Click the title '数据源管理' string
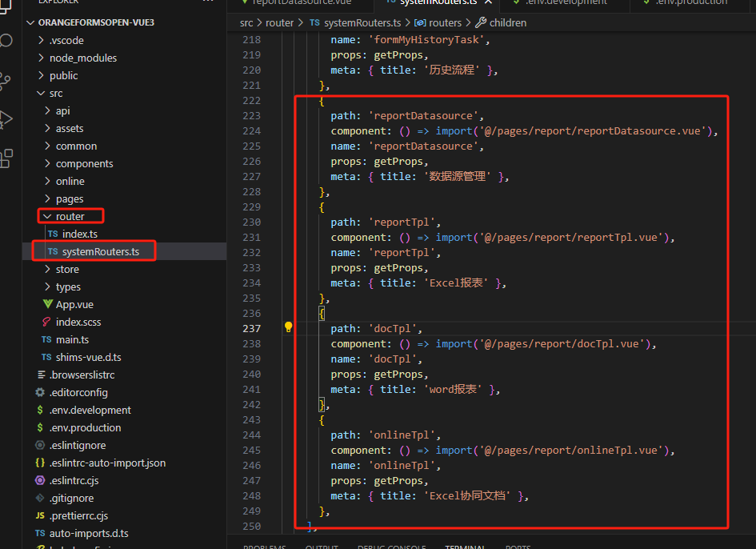Image resolution: width=756 pixels, height=549 pixels. (457, 177)
